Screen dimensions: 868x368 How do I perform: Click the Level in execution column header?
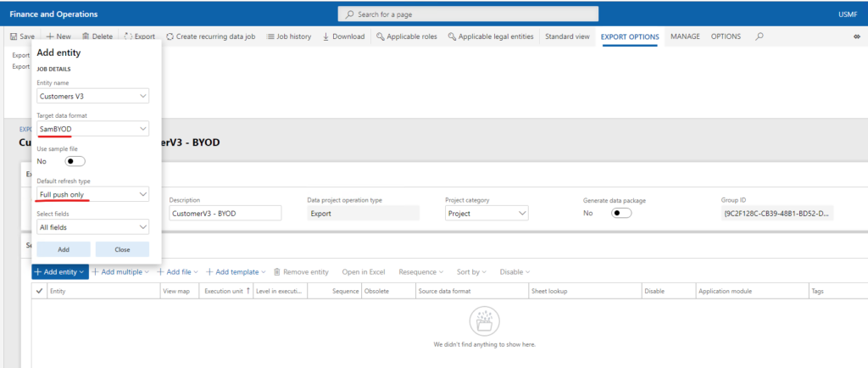coord(280,291)
